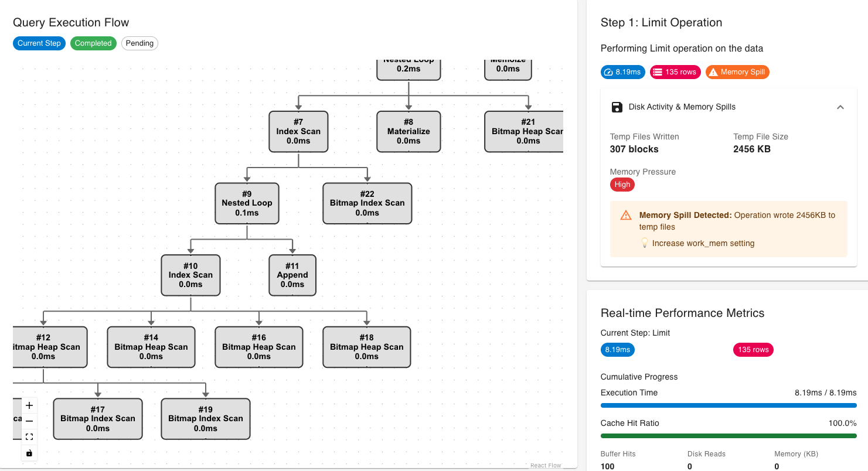868x471 pixels.
Task: Click the zoom in icon on flow controls
Action: click(x=29, y=405)
